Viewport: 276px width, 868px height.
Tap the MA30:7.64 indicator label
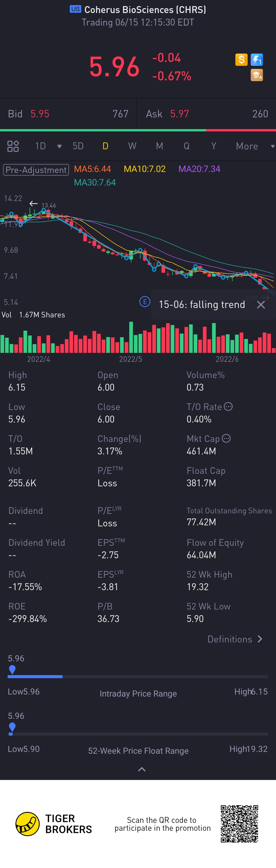click(x=95, y=183)
